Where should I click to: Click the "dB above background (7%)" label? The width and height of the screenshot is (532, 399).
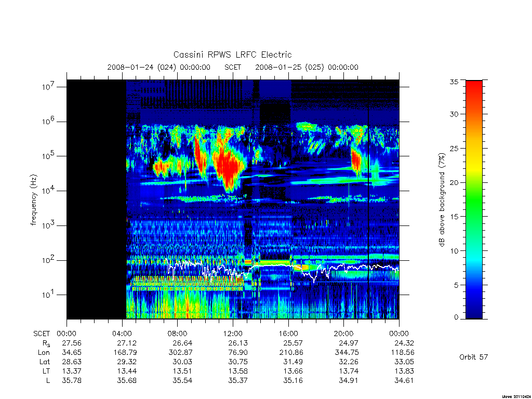click(x=442, y=200)
